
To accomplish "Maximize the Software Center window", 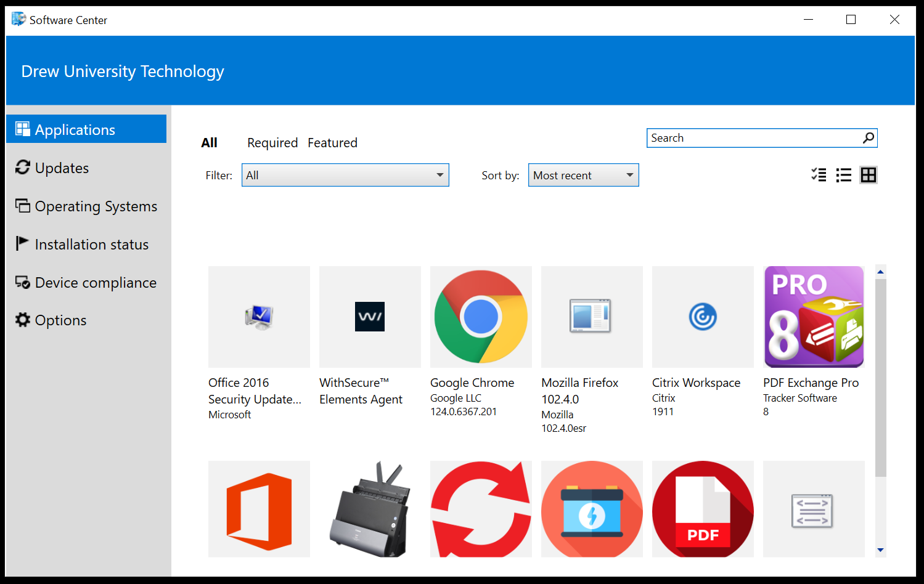I will pos(851,20).
